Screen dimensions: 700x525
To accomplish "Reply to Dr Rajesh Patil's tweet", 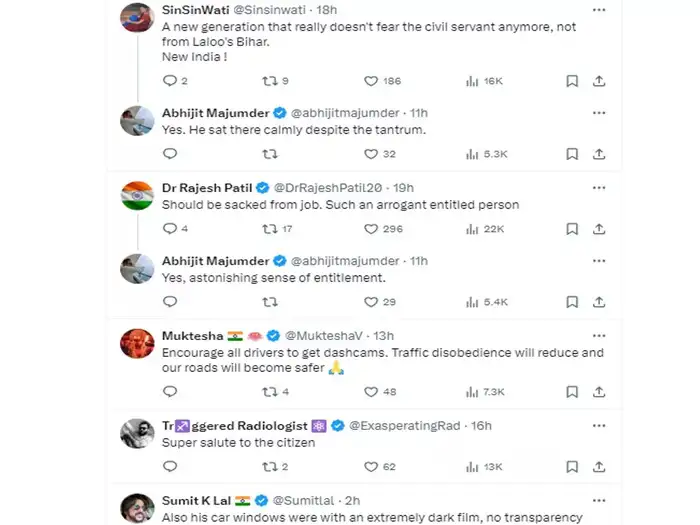I will (169, 228).
